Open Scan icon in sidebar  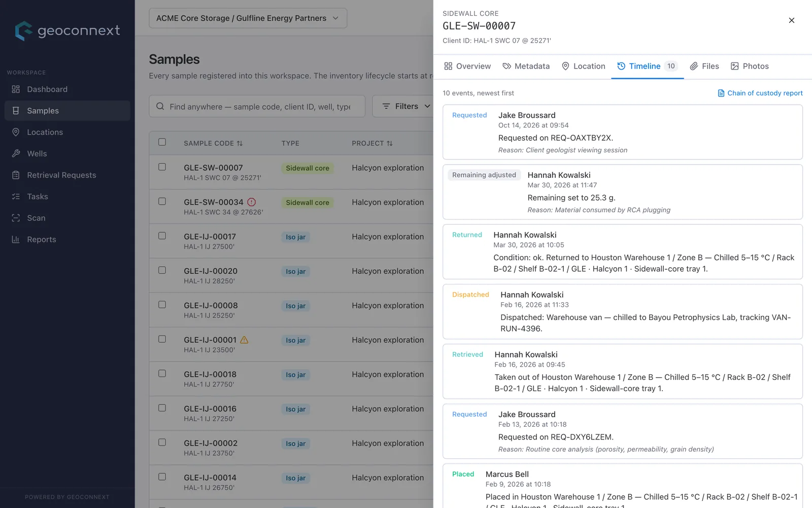(x=16, y=218)
